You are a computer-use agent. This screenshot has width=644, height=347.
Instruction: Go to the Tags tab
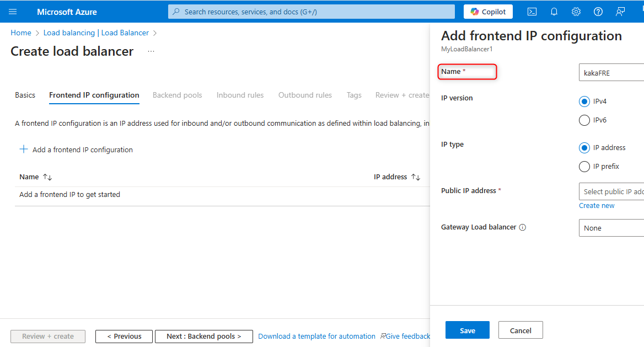pyautogui.click(x=353, y=95)
